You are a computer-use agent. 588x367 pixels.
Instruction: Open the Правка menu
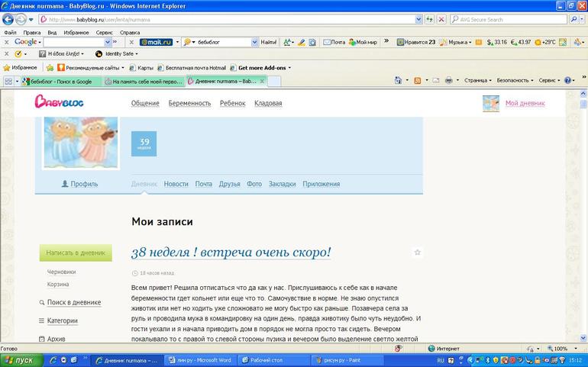(x=31, y=33)
